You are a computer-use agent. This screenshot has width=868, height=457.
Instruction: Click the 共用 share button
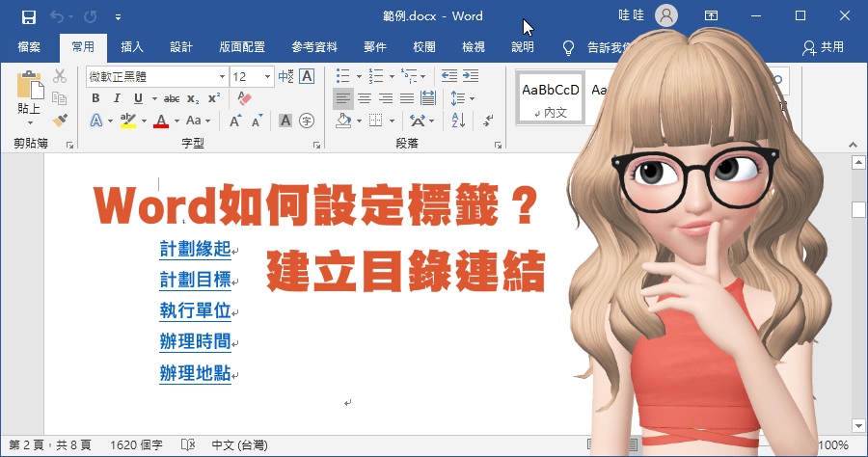click(824, 47)
